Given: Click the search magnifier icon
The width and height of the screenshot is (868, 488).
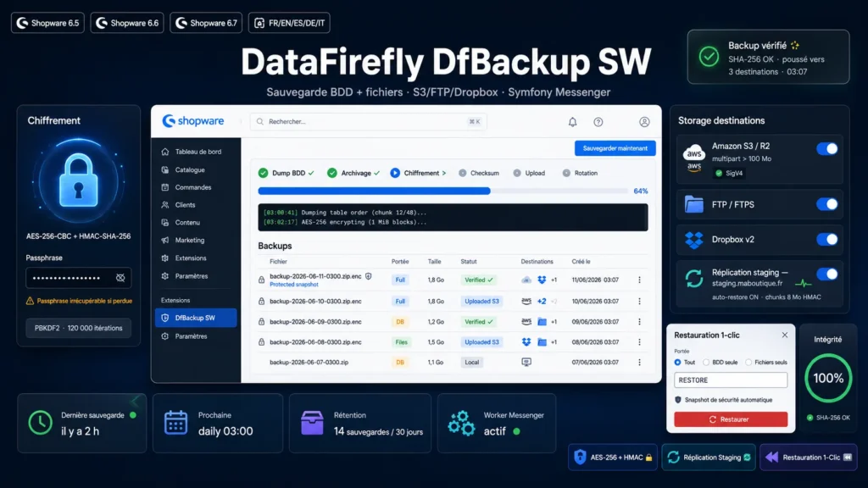Looking at the screenshot, I should click(x=260, y=122).
